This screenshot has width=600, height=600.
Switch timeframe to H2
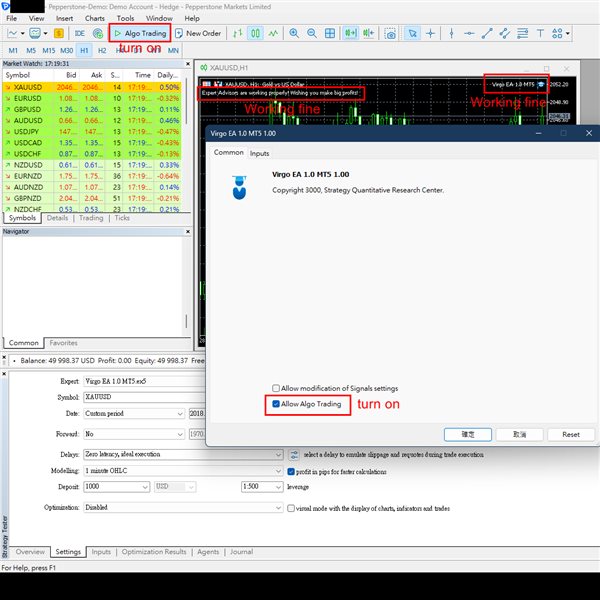102,51
